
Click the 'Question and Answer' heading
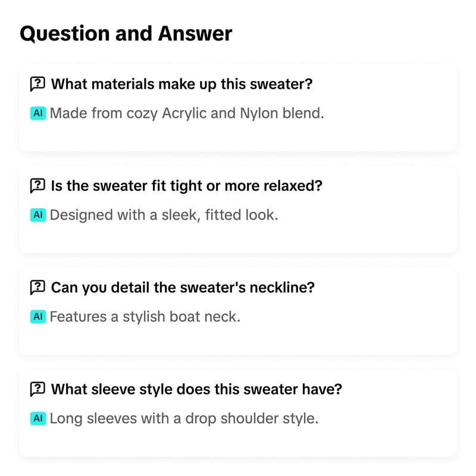coord(126,33)
